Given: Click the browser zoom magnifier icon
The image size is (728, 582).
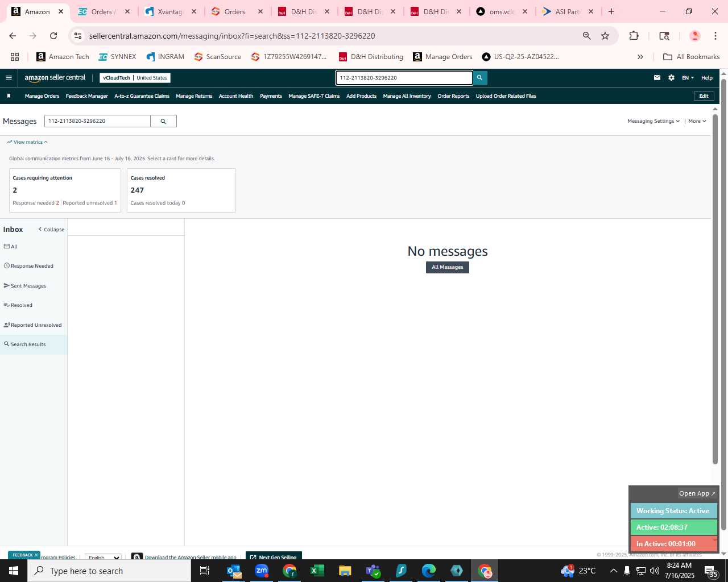Looking at the screenshot, I should 586,36.
